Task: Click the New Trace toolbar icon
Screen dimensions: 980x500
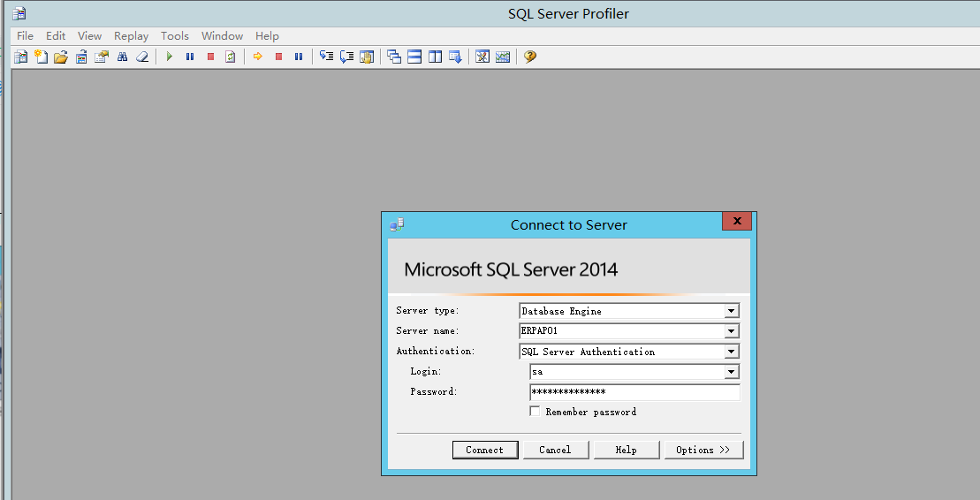Action: point(20,57)
